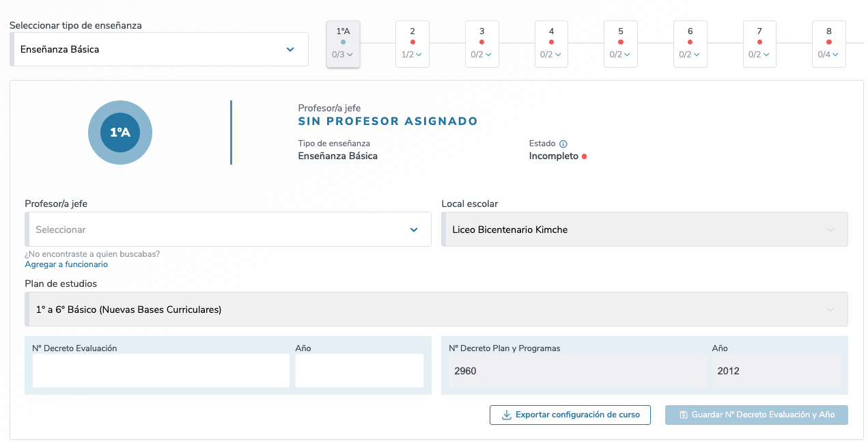Open the Profesor/a jefe Seleccionar dropdown
This screenshot has width=868, height=442.
point(228,230)
